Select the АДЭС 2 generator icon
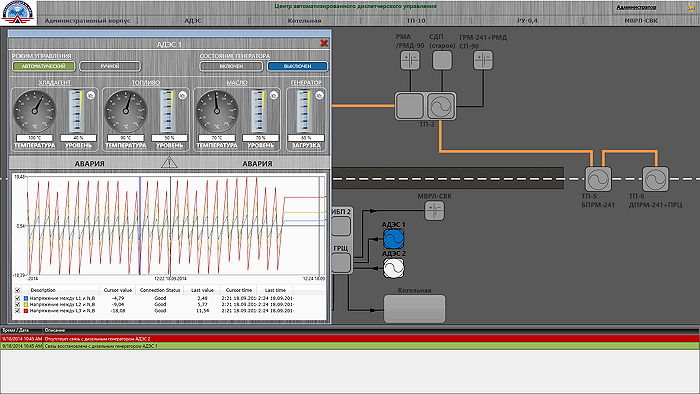 394,268
